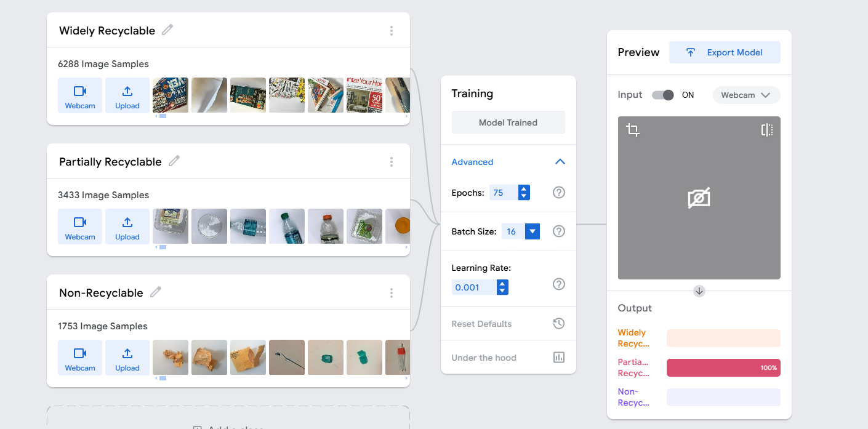Viewport: 868px width, 429px height.
Task: Click Upload button in Widely Recyclable class
Action: click(x=127, y=95)
